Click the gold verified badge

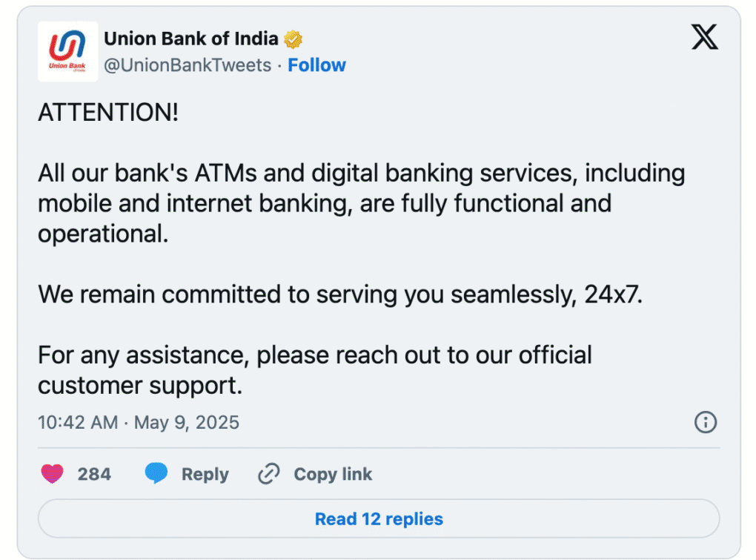[293, 39]
